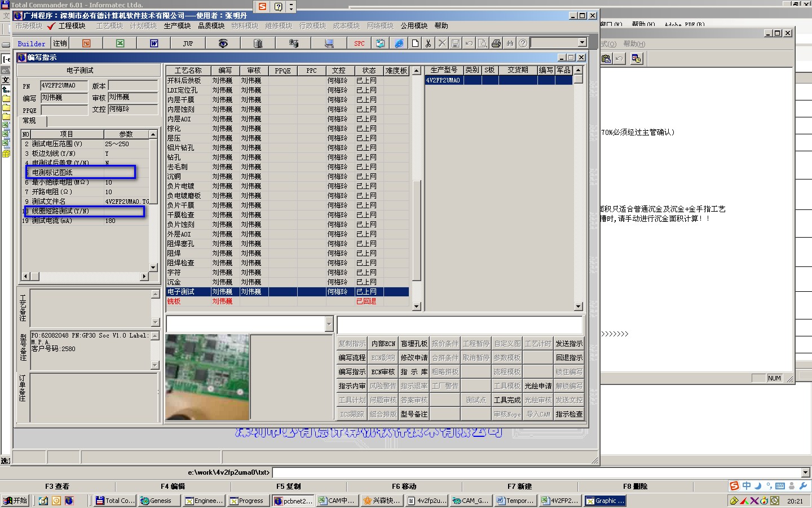Click the new blank document icon
Image resolution: width=812 pixels, height=508 pixels.
tap(415, 43)
